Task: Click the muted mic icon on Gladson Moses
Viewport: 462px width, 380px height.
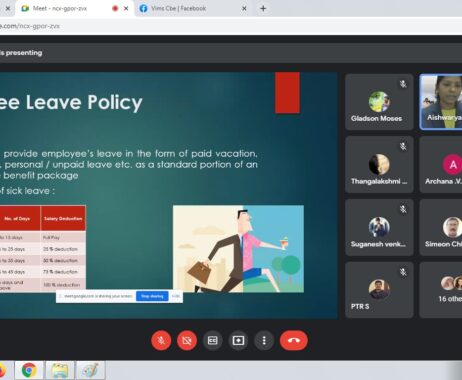Action: (x=403, y=84)
